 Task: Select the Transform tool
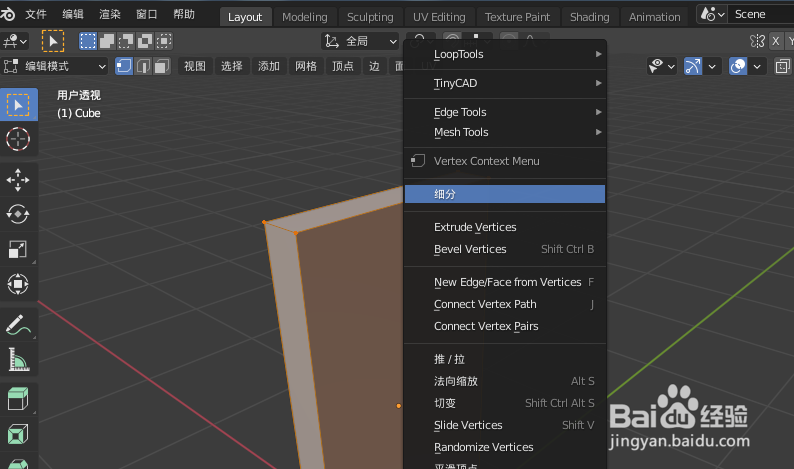pos(18,284)
